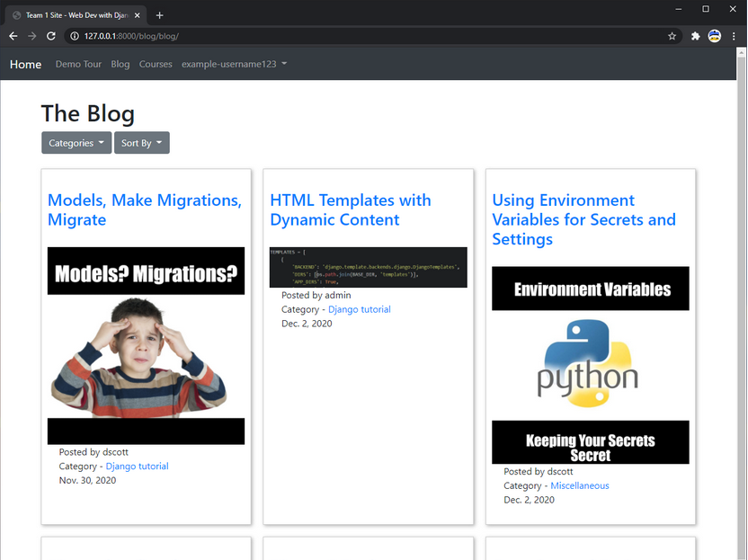Image resolution: width=748 pixels, height=560 pixels.
Task: Click the browser forward arrow
Action: point(31,36)
